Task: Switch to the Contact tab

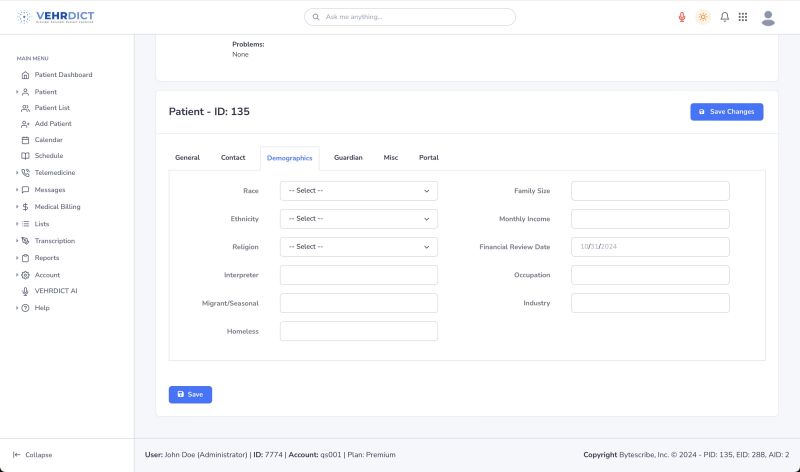Action: (233, 158)
